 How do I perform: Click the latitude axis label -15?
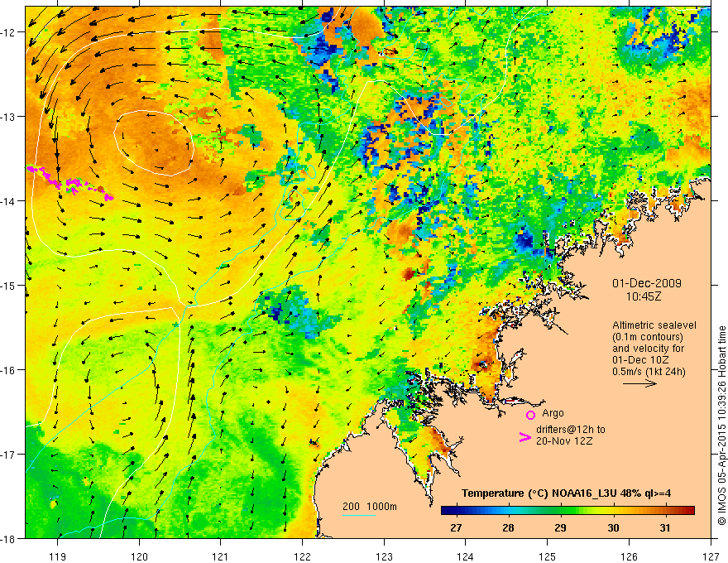pos(9,285)
